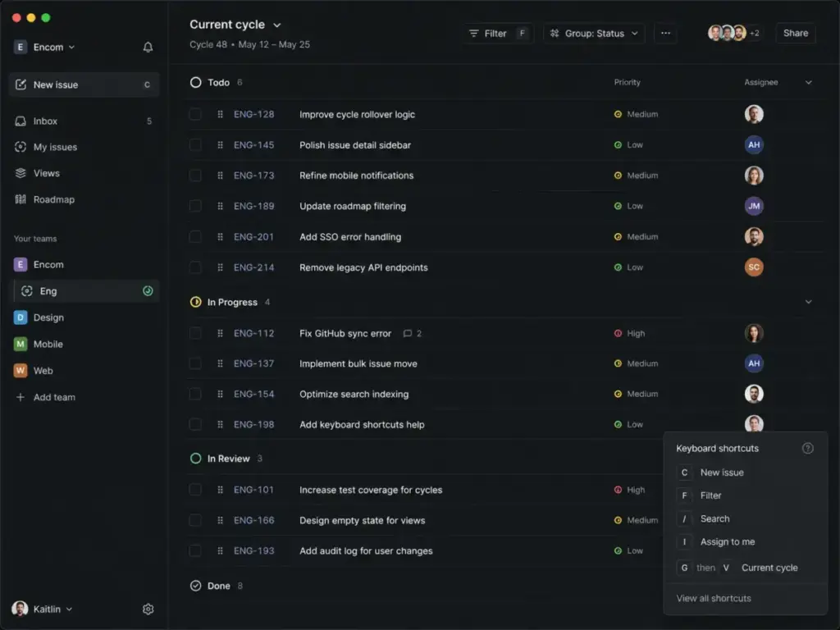Click the Share button
The width and height of the screenshot is (840, 630).
pyautogui.click(x=796, y=33)
